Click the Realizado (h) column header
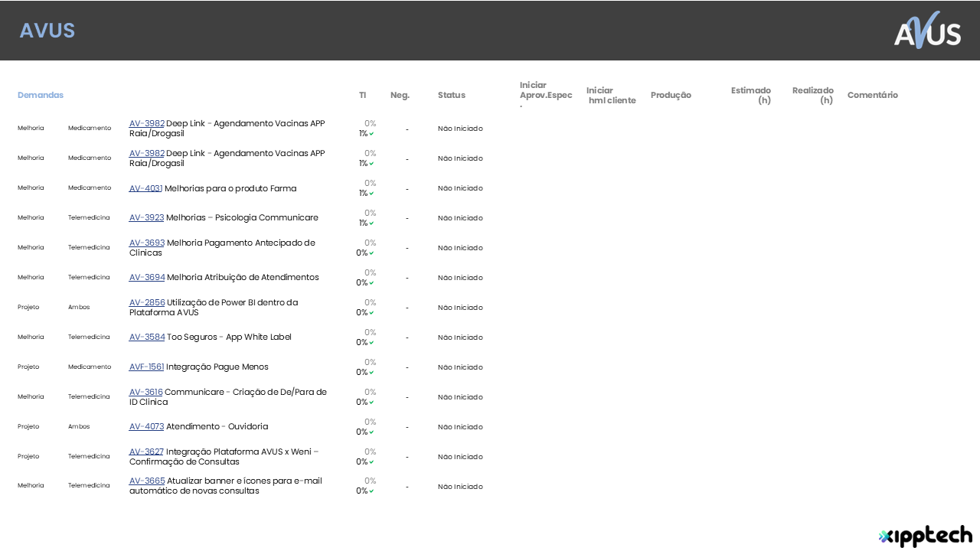This screenshot has width=980, height=551. [x=813, y=95]
